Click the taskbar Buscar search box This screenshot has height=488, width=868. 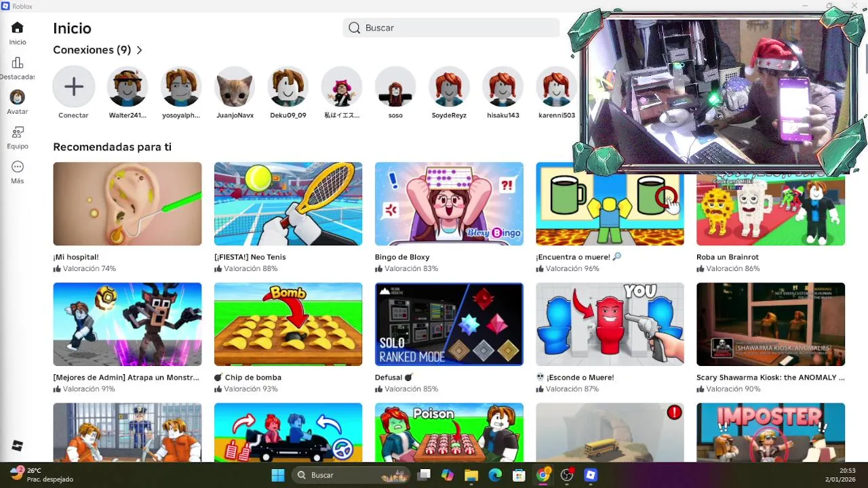tap(350, 475)
